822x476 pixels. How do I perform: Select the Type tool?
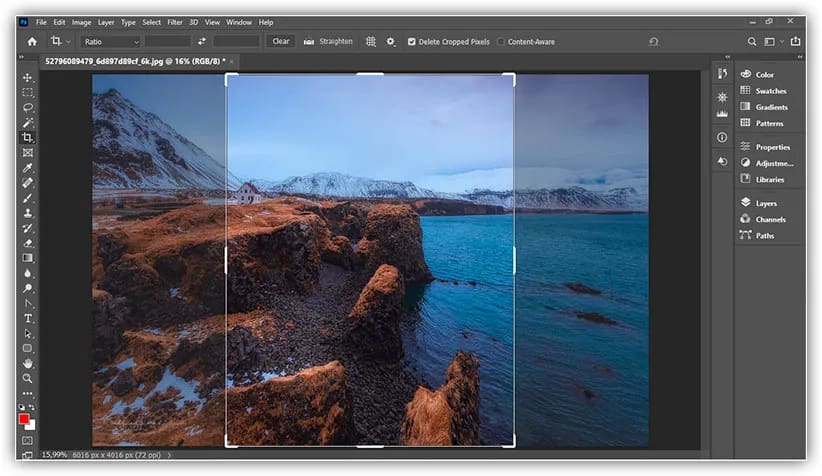[x=28, y=318]
